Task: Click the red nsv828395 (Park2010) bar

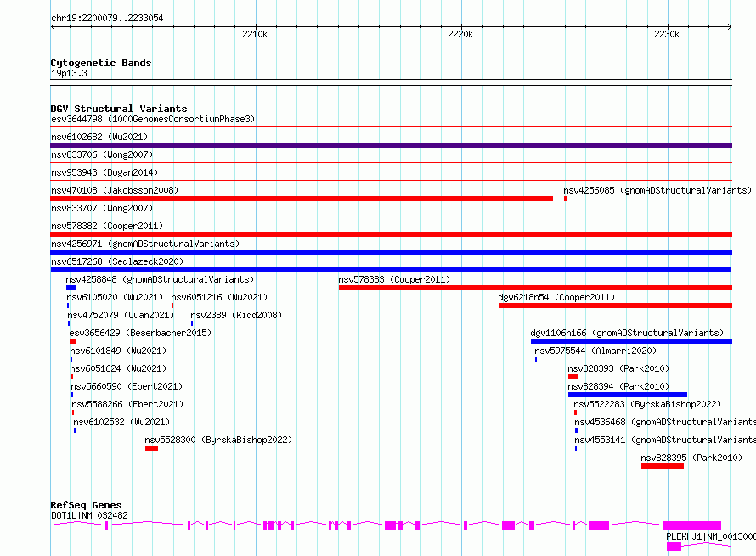Action: pos(663,466)
